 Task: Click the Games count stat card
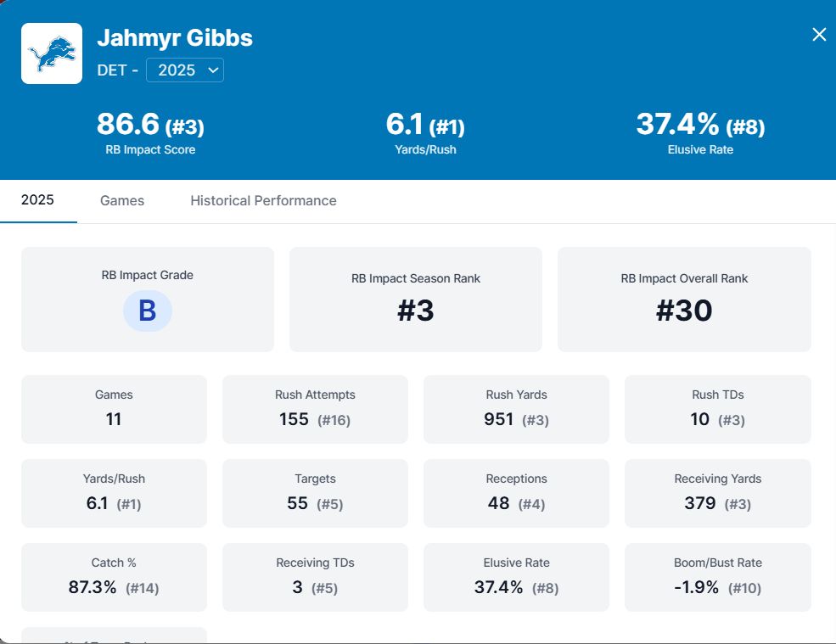coord(114,409)
